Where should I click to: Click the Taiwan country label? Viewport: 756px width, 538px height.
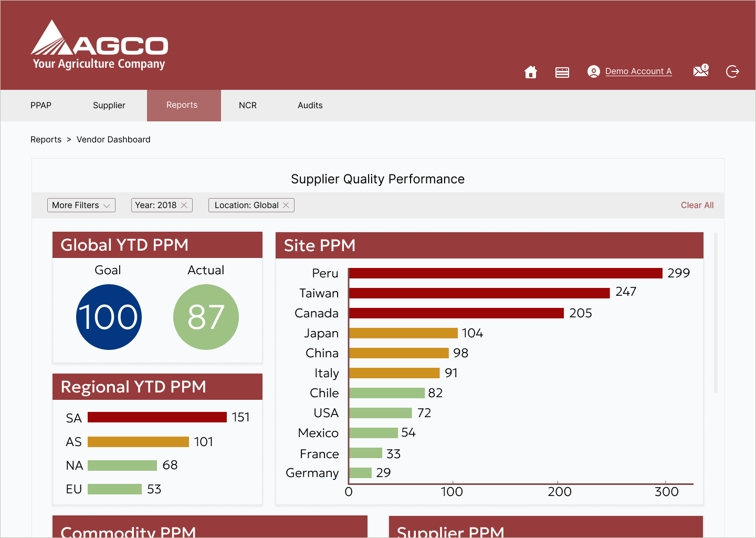point(319,293)
